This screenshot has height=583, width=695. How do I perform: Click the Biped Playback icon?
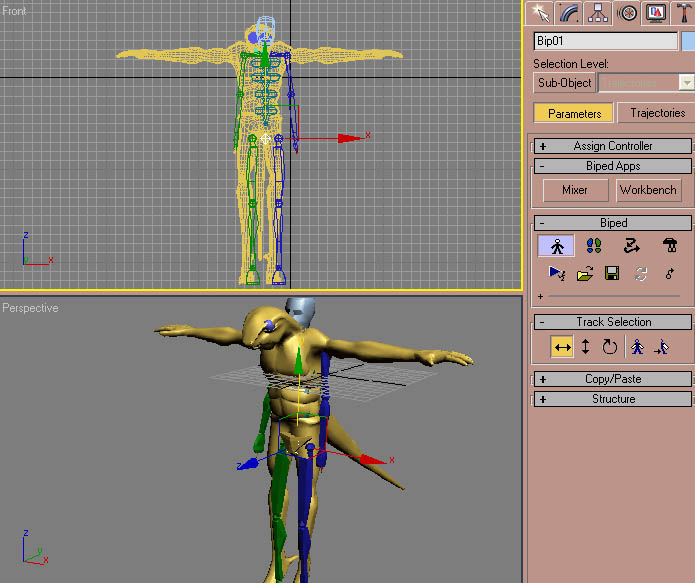pyautogui.click(x=558, y=273)
